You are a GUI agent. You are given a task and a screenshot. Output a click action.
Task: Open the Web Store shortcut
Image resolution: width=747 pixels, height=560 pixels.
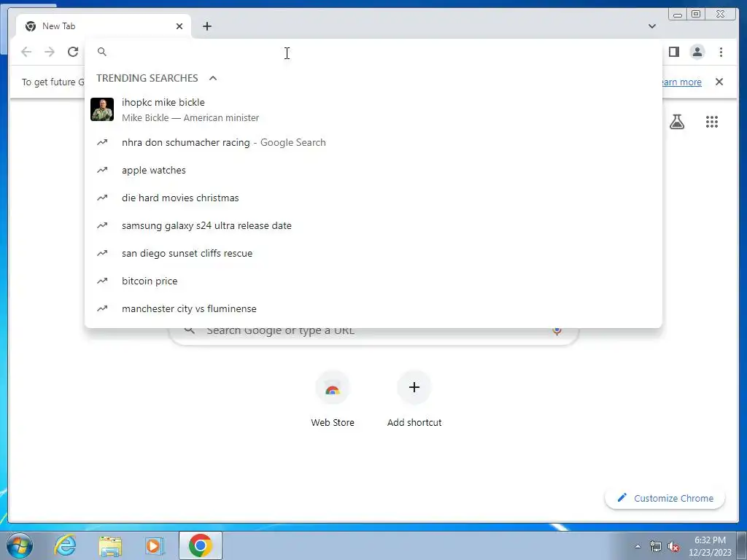click(333, 399)
